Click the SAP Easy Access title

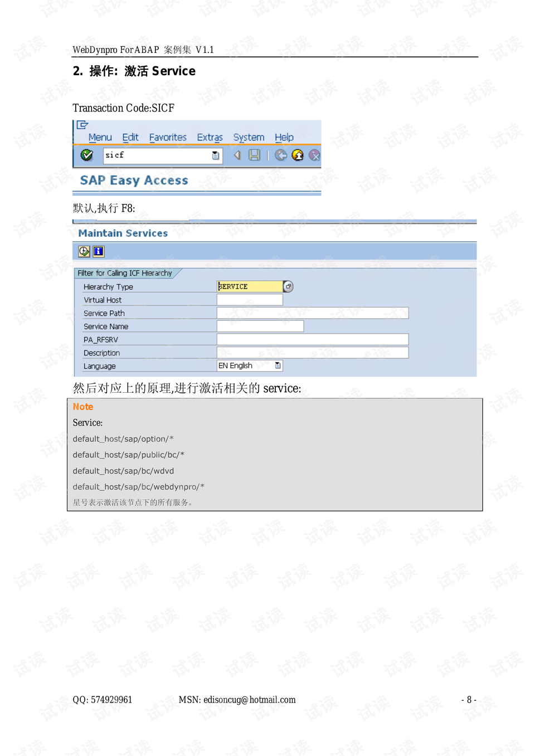point(134,181)
